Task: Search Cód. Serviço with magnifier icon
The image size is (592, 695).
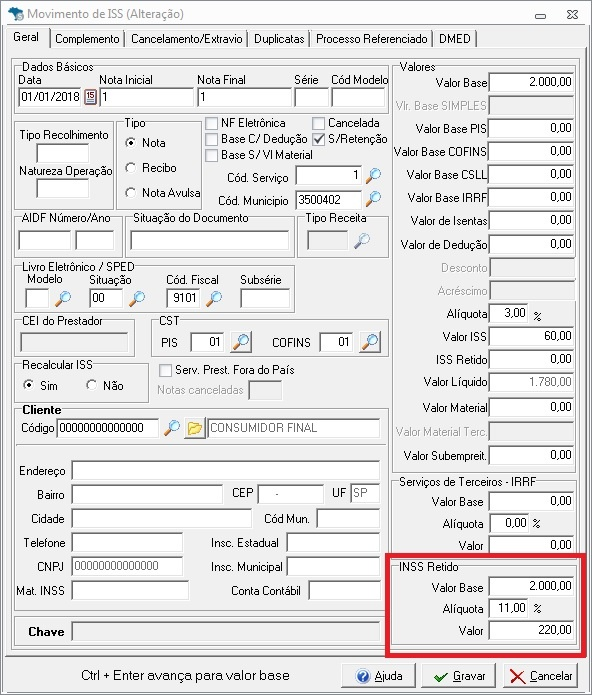Action: (x=373, y=176)
